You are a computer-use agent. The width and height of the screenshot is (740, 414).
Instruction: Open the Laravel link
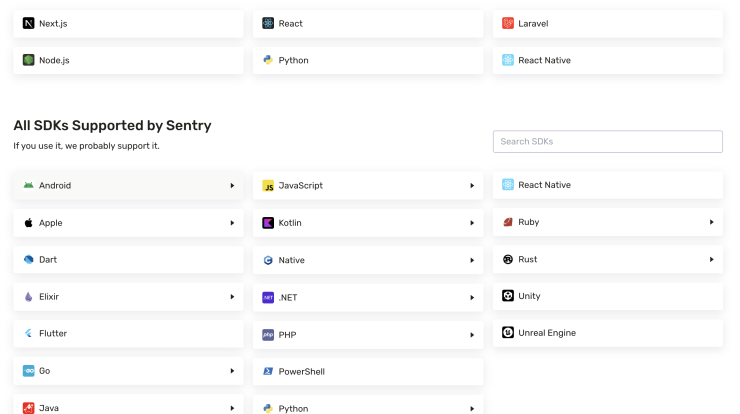608,24
